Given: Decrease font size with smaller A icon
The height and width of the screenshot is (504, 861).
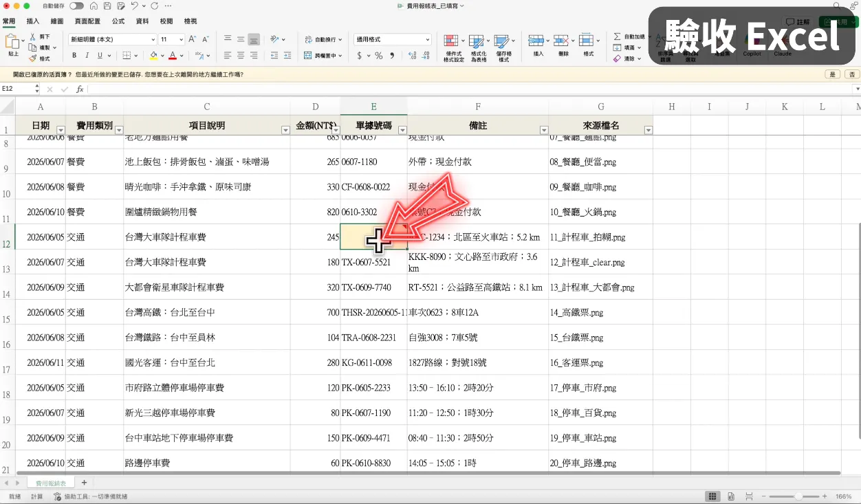Looking at the screenshot, I should [206, 39].
